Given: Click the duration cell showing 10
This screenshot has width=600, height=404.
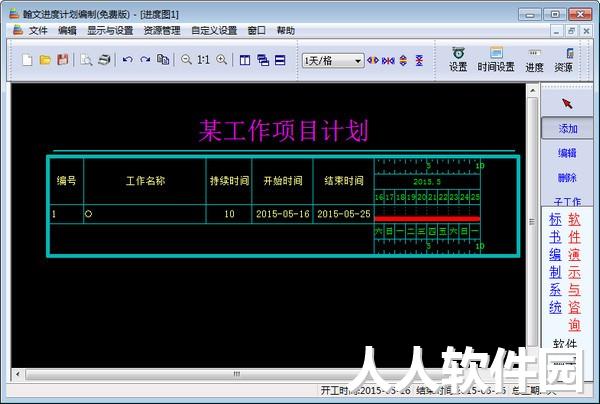Looking at the screenshot, I should [229, 214].
